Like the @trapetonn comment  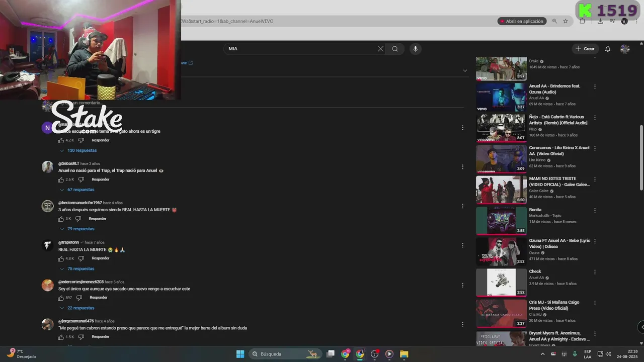pyautogui.click(x=61, y=258)
